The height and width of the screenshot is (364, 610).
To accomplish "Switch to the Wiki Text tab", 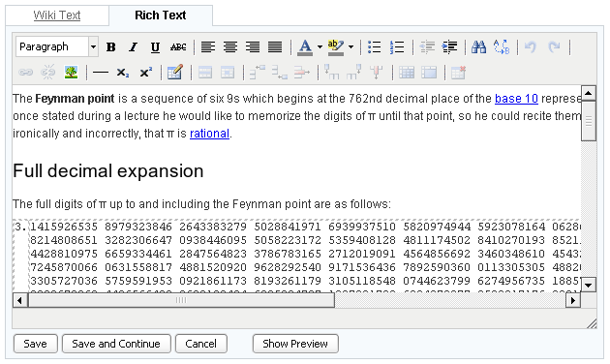I will pyautogui.click(x=57, y=15).
